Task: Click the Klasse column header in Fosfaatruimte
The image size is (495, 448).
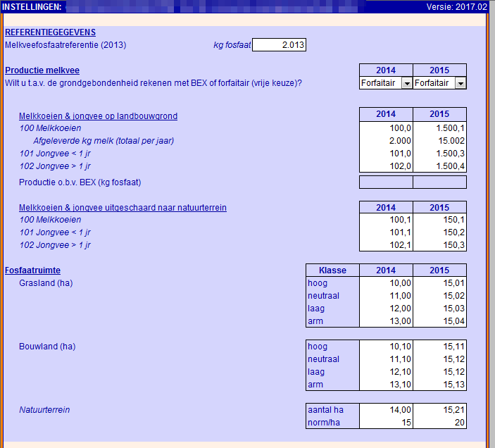Action: pos(332,270)
